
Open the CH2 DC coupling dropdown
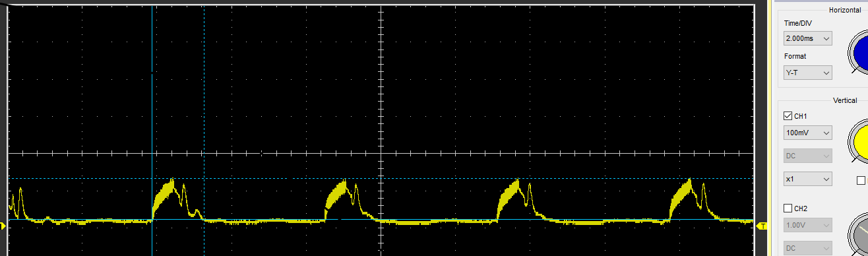pyautogui.click(x=807, y=248)
